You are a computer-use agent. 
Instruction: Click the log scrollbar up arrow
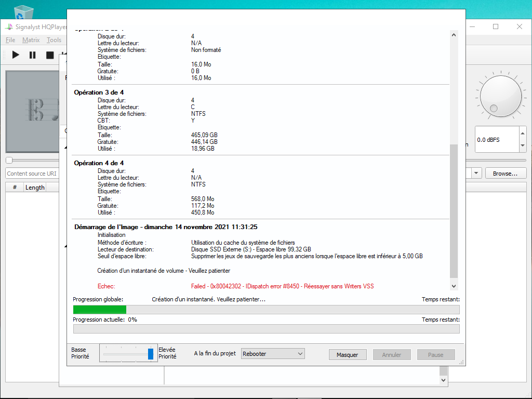click(454, 35)
